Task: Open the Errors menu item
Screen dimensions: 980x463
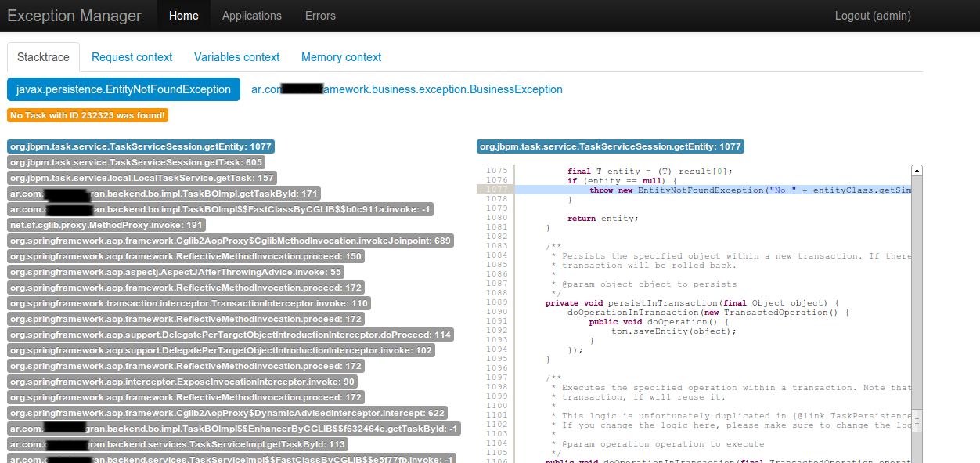Action: [320, 16]
